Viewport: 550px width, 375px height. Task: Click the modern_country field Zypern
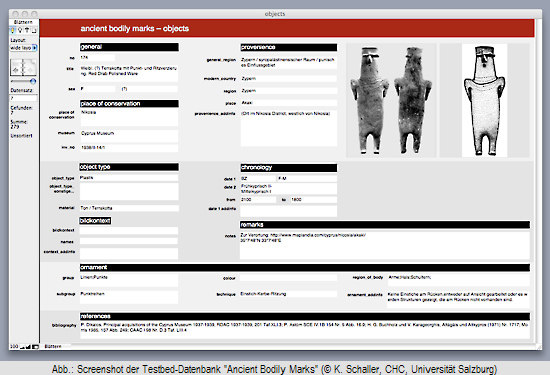(289, 79)
